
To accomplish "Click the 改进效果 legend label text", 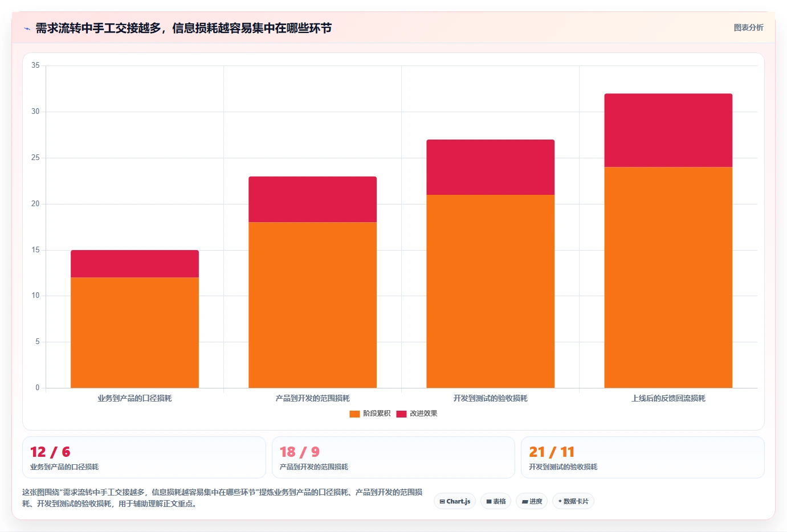I will point(423,414).
